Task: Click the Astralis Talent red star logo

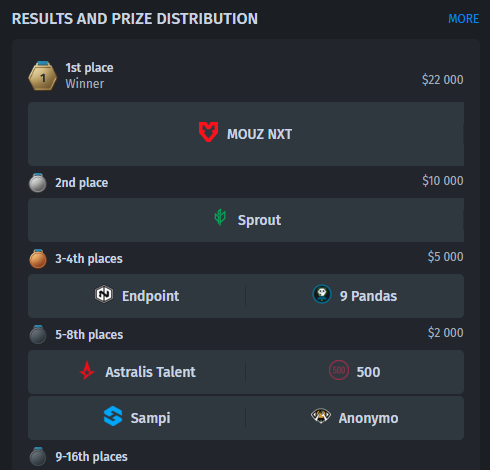Action: 87,370
